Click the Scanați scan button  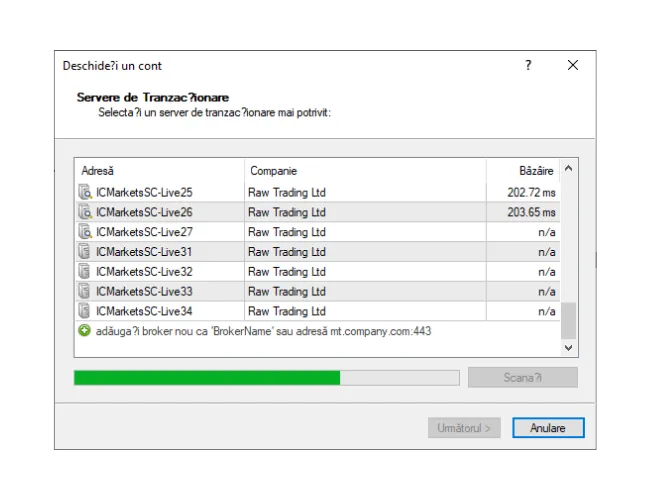(x=522, y=378)
